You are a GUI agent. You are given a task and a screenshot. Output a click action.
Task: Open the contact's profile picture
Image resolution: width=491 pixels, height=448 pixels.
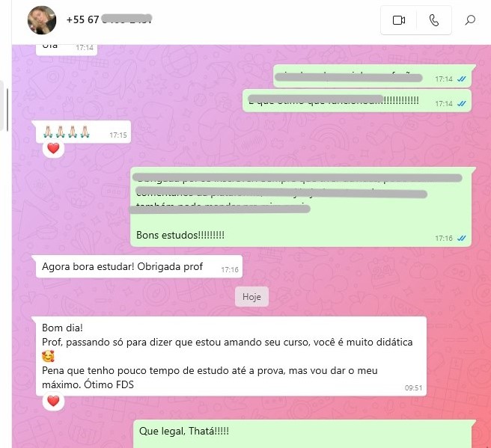(x=42, y=20)
